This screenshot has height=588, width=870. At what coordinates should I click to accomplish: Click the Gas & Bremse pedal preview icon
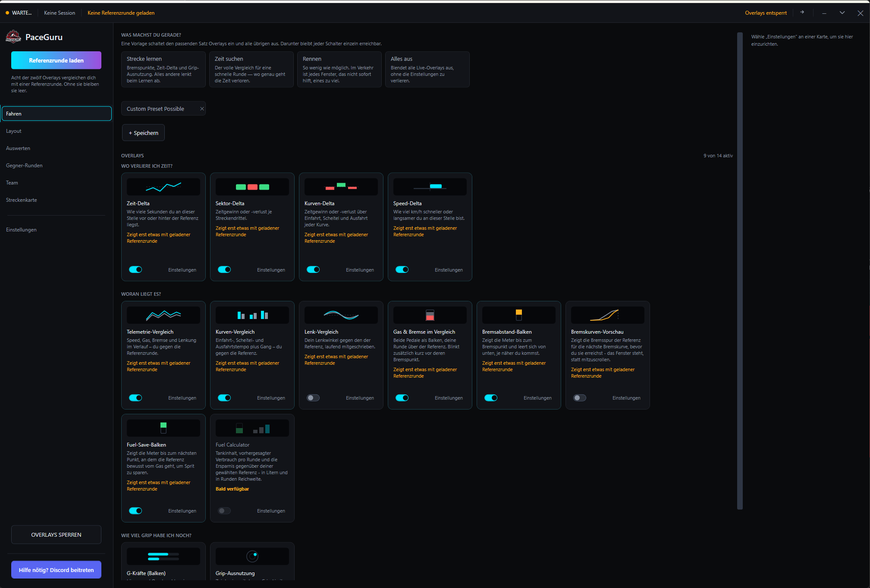tap(430, 315)
